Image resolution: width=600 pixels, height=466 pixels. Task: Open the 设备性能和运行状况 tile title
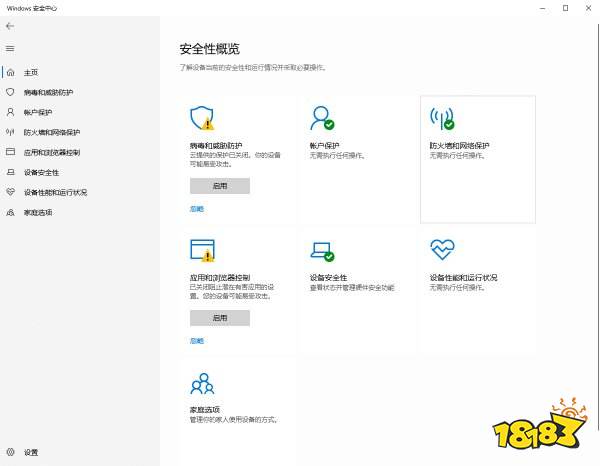click(463, 277)
